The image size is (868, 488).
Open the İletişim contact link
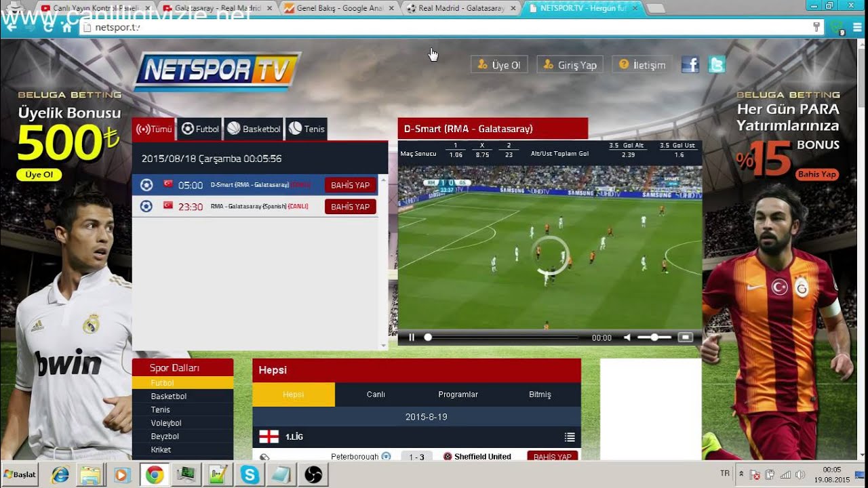[642, 65]
